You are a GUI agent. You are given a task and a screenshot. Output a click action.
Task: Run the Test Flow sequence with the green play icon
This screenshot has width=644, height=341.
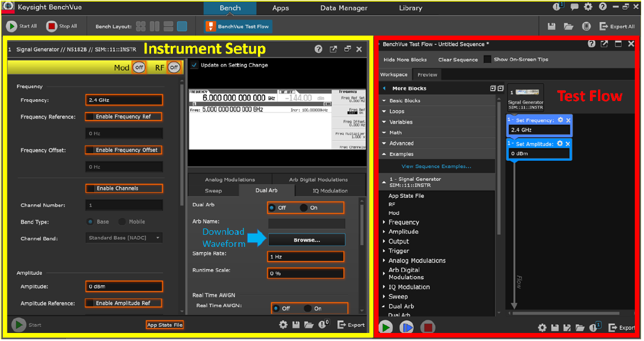click(387, 327)
